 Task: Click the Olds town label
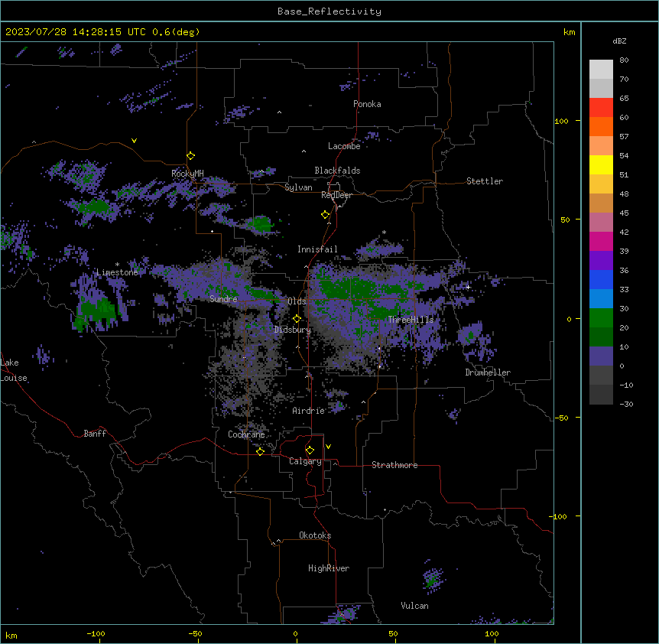(x=297, y=301)
